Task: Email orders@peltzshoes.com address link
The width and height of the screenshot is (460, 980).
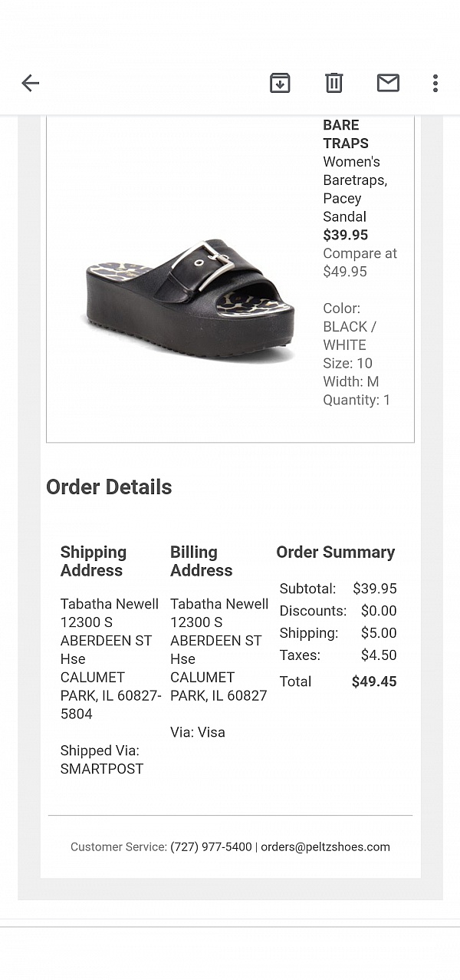Action: pyautogui.click(x=325, y=847)
